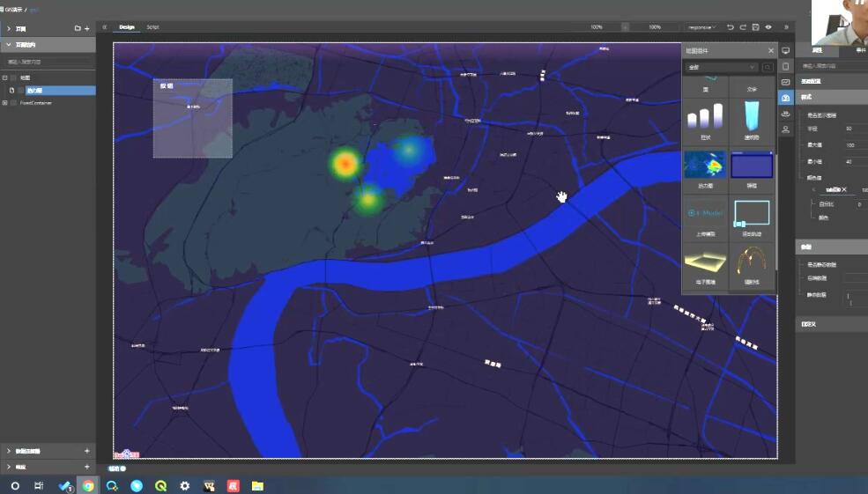Click the preview eye icon in toolbar
This screenshot has width=868, height=494.
(768, 27)
